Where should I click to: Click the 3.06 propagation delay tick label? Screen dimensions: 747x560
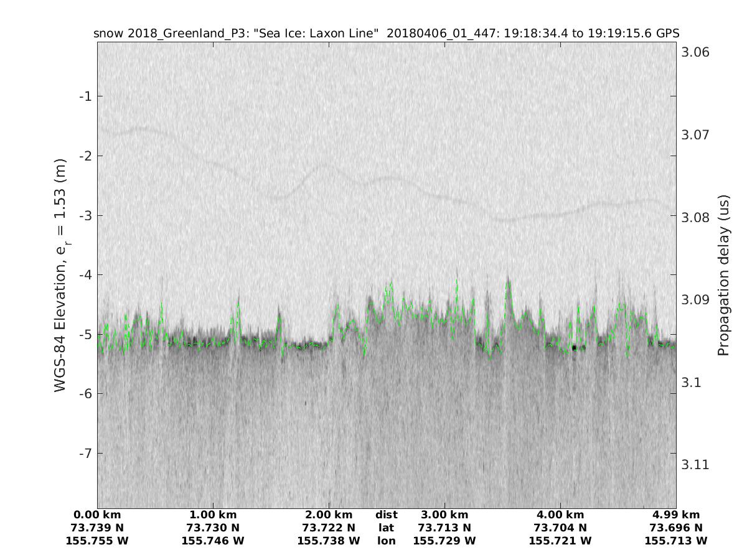coord(695,52)
